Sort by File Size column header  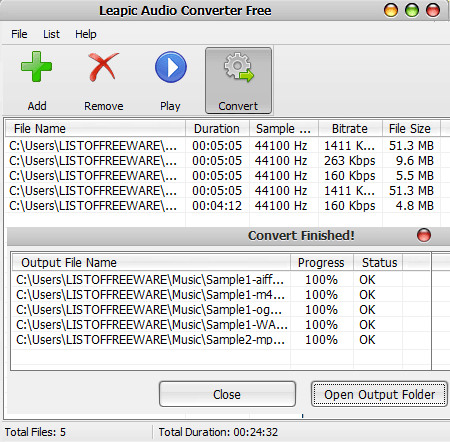coord(411,129)
